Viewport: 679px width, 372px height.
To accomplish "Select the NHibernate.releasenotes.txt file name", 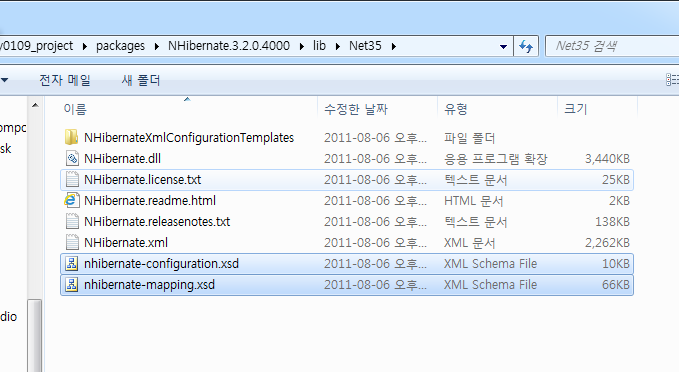I will [157, 221].
